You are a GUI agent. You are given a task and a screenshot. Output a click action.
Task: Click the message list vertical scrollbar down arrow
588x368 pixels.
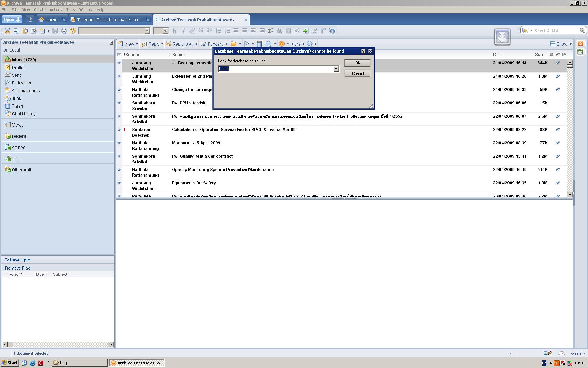pyautogui.click(x=570, y=194)
